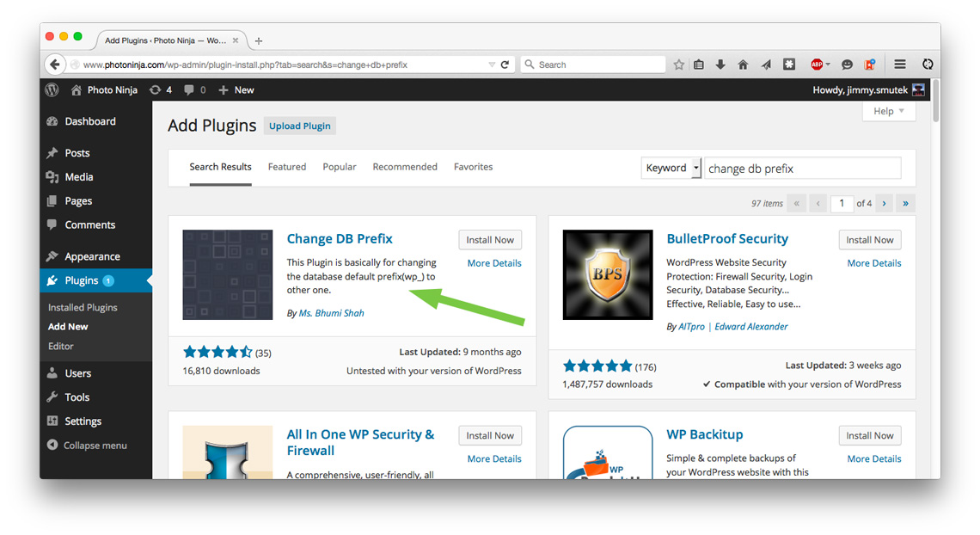This screenshot has width=980, height=535.
Task: Open author AITpro link
Action: point(691,326)
